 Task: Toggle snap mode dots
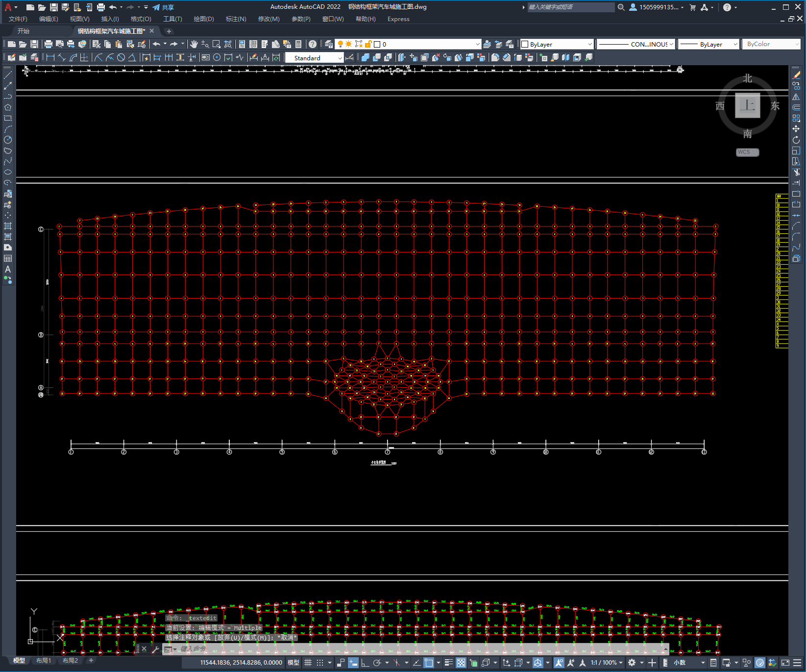pyautogui.click(x=320, y=663)
